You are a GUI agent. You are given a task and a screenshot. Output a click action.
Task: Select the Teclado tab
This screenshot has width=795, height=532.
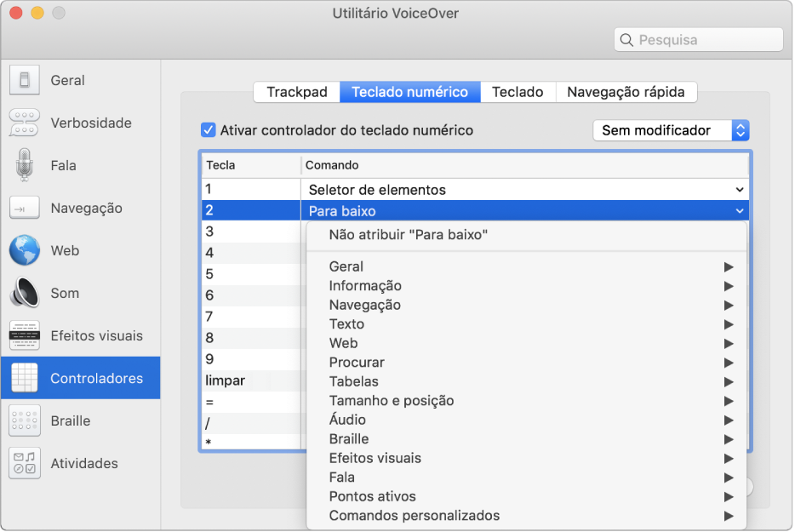(x=518, y=92)
